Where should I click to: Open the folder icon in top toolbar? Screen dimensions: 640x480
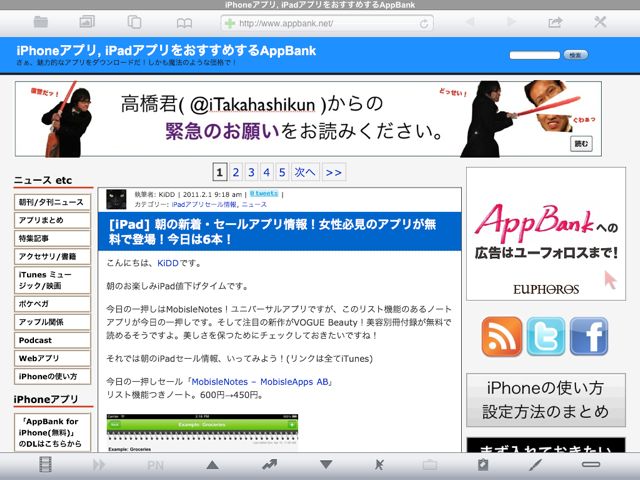41,22
